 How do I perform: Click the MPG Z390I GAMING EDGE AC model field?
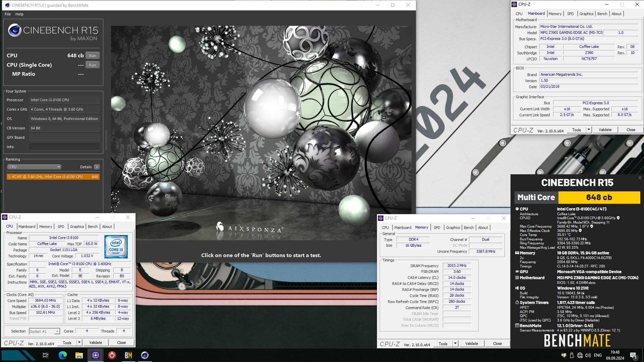(x=572, y=33)
